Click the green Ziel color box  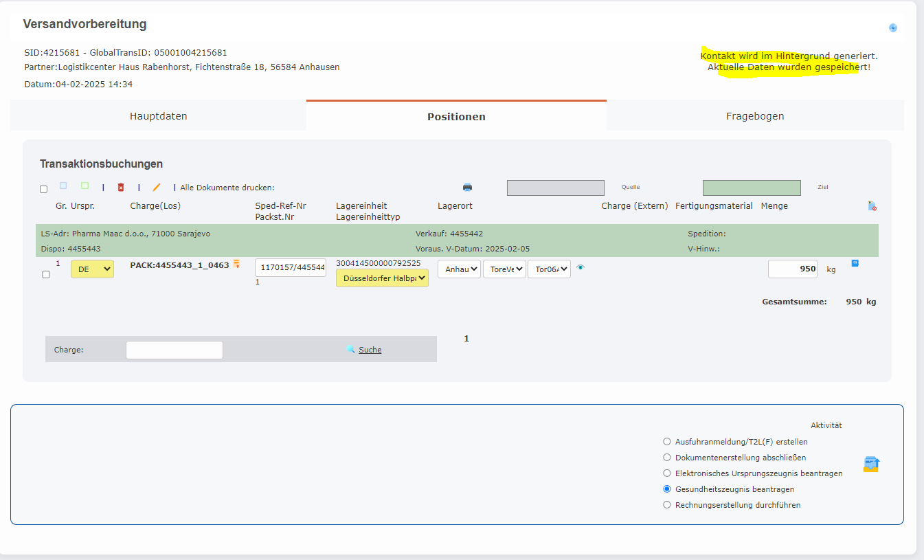click(752, 188)
